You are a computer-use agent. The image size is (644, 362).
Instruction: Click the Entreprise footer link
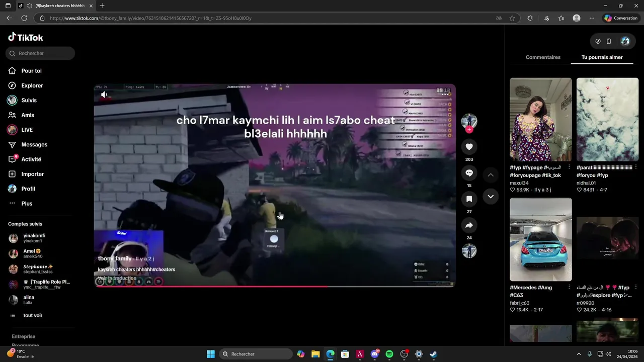(24, 336)
